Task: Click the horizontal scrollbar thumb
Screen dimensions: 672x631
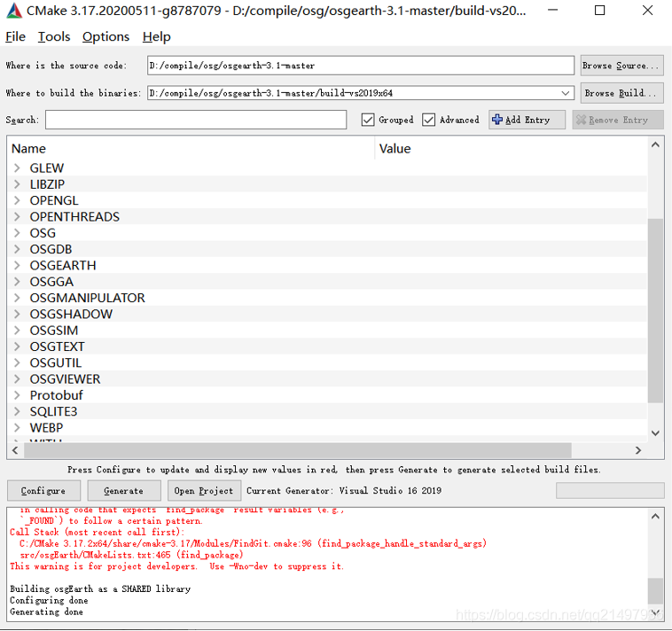Action: [x=298, y=450]
